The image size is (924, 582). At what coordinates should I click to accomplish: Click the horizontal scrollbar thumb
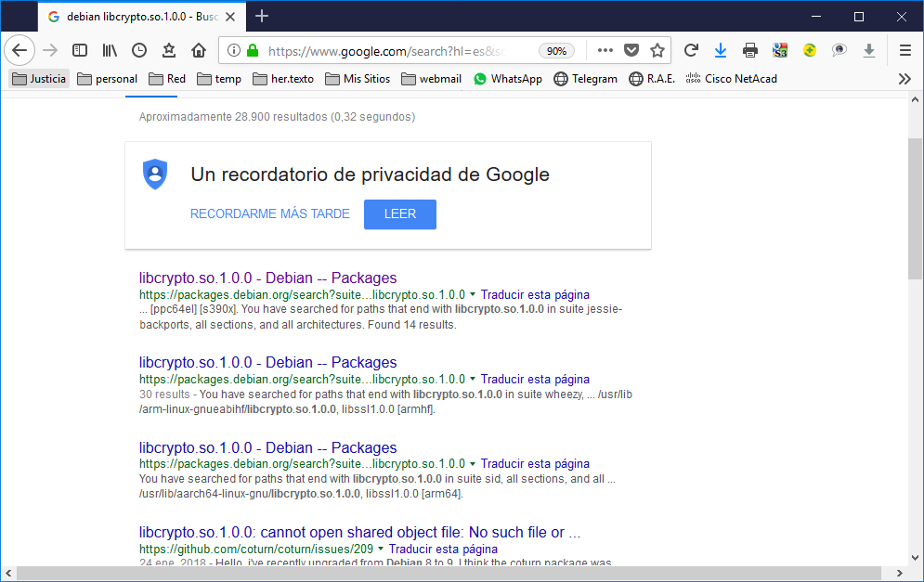(x=449, y=573)
